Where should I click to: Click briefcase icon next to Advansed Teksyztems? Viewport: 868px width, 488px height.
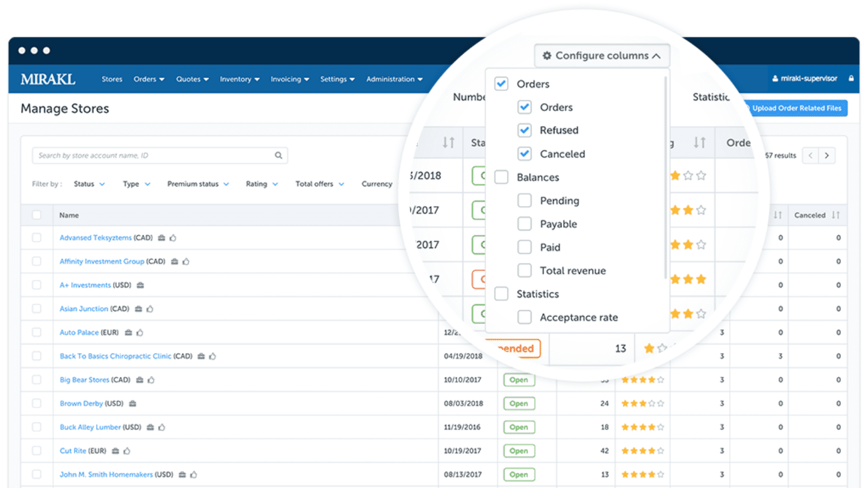161,238
